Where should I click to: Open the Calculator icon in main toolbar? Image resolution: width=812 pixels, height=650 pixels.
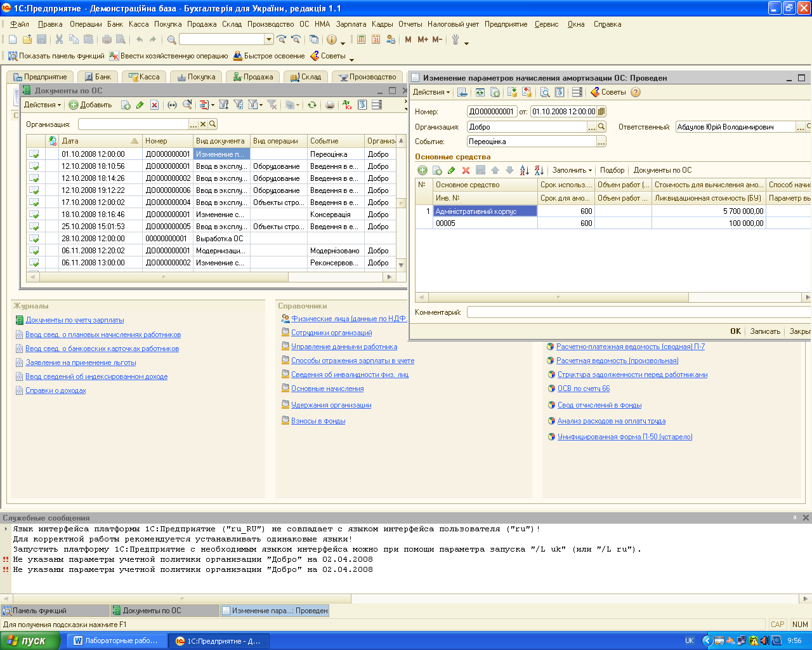361,39
